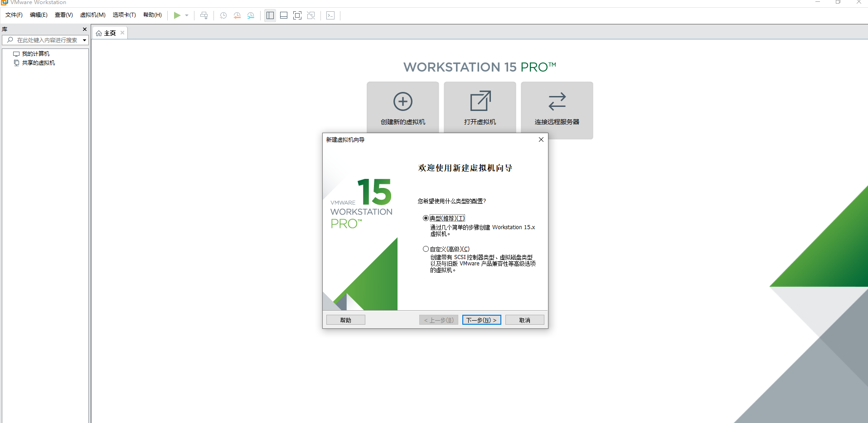
Task: Open the 帮助(H) menu
Action: coord(152,14)
